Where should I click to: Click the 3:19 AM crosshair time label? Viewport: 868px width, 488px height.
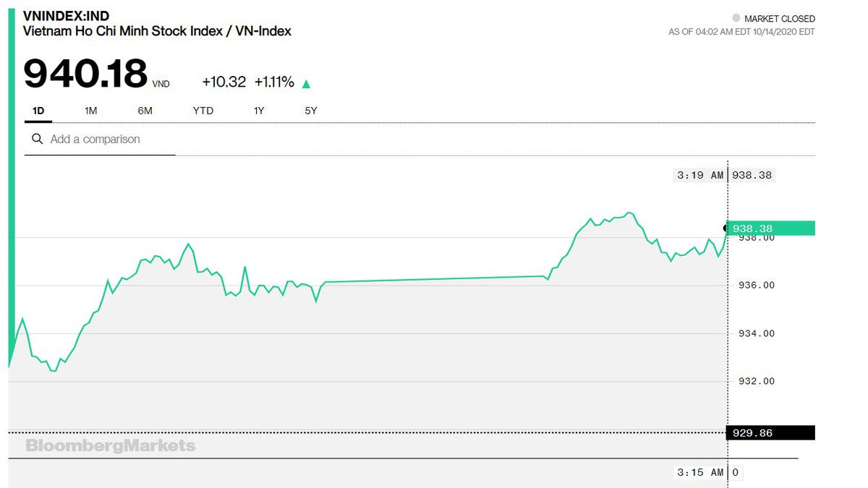pos(700,175)
